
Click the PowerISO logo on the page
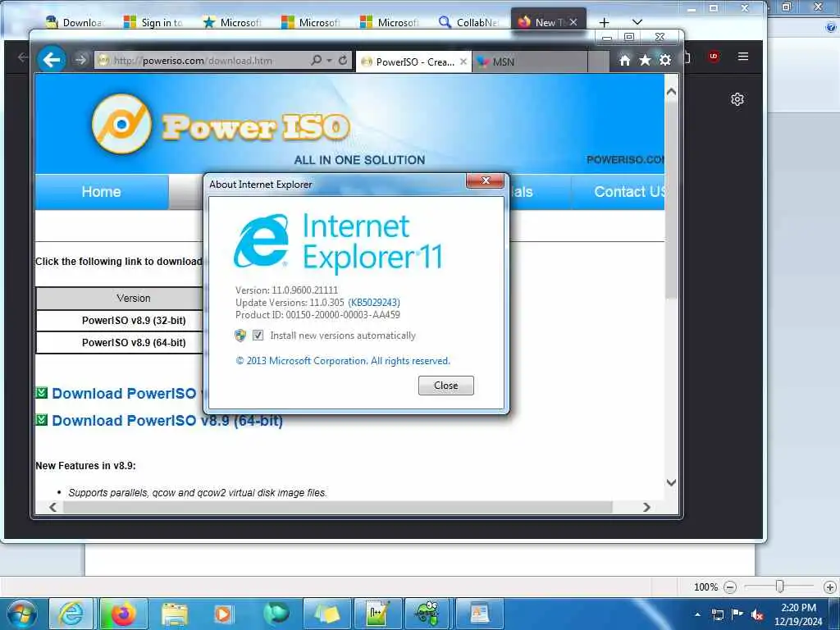(x=221, y=126)
